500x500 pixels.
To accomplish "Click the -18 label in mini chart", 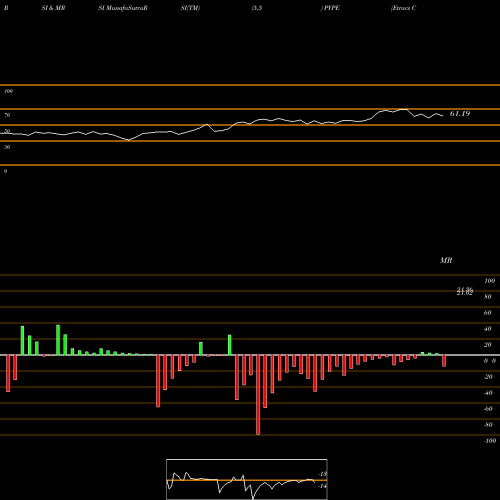I will (322, 474).
